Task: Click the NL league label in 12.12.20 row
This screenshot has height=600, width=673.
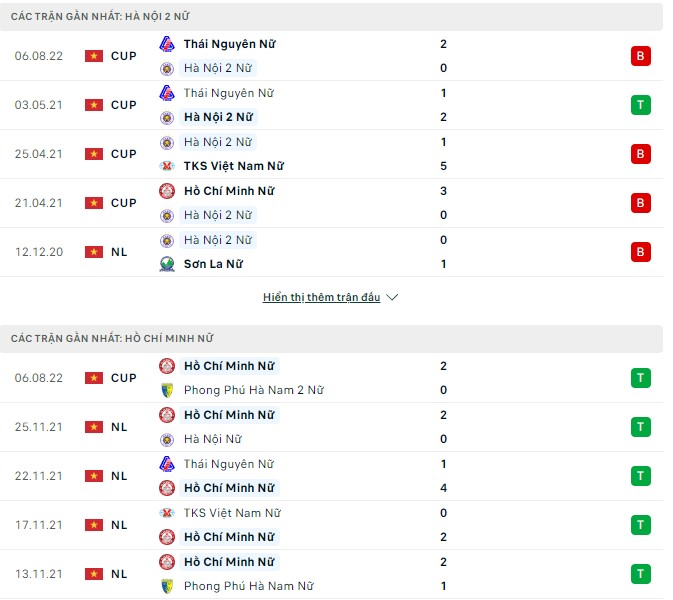Action: coord(119,252)
